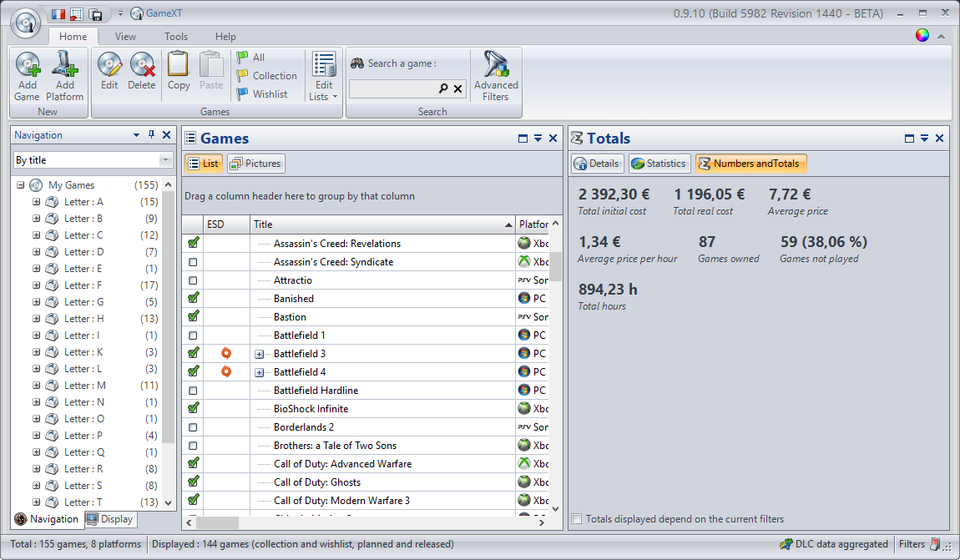
Task: Click the Add Platform icon
Action: coord(64,67)
